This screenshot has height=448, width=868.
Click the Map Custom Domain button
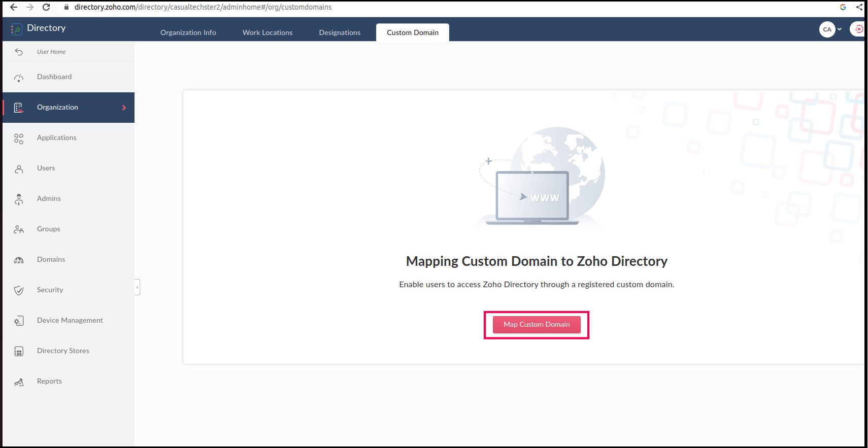click(537, 324)
